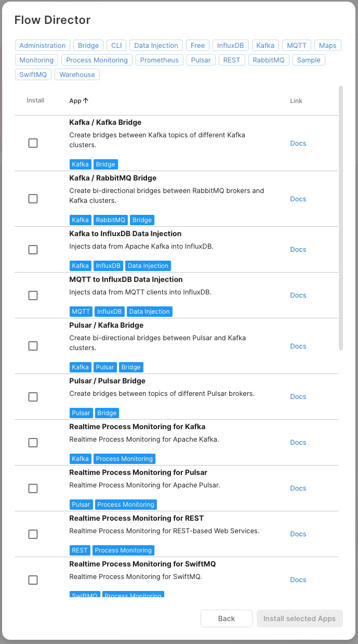Open Docs for Realtime Process Monitoring for Pulsar

pyautogui.click(x=298, y=488)
